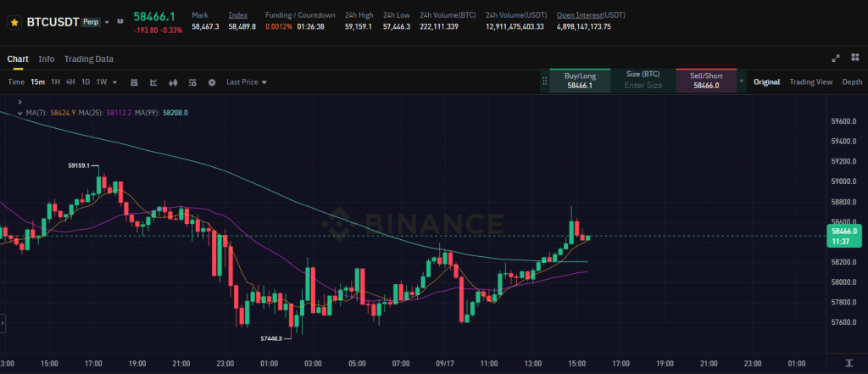Expand the collapsed indicator row chevron
Viewport: 868px width, 374px height.
pos(20,102)
